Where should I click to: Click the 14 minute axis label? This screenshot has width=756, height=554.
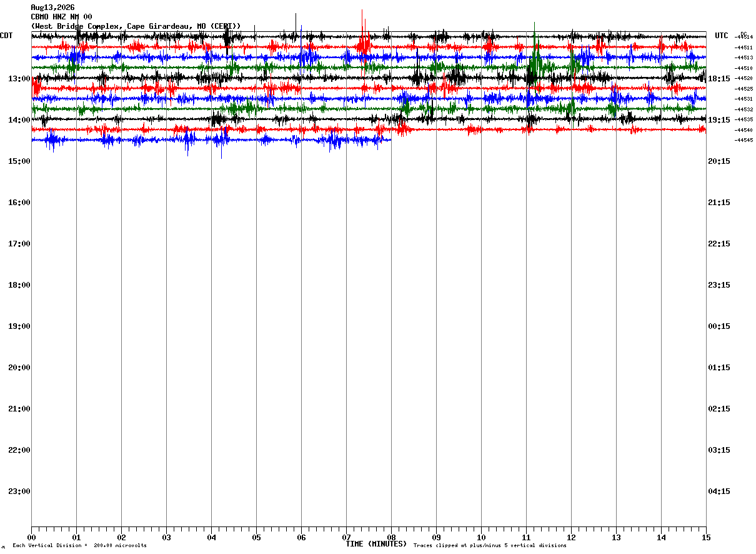(661, 538)
